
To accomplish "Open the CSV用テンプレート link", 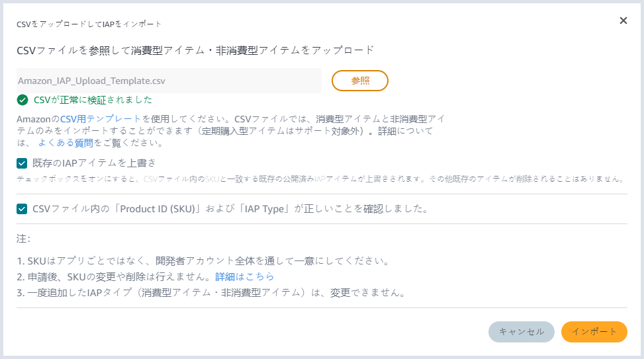I will coord(101,119).
